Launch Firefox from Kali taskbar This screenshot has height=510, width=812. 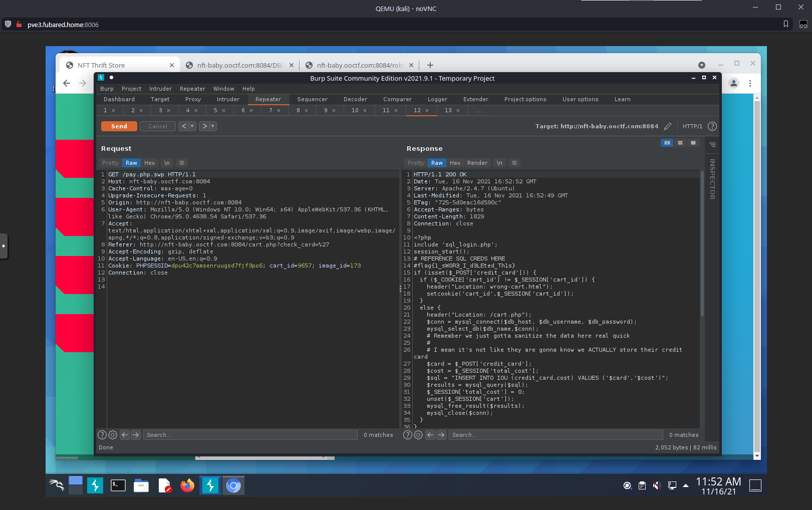[187, 485]
